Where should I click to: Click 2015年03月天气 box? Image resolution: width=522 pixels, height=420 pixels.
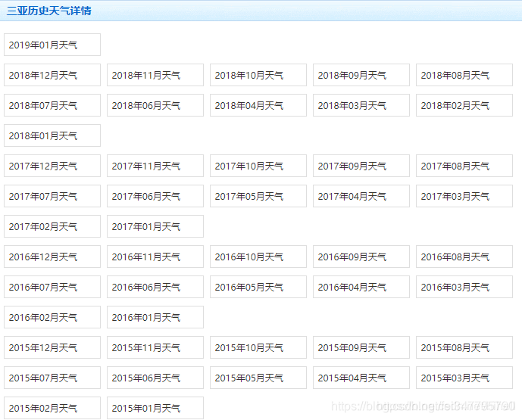tap(464, 378)
